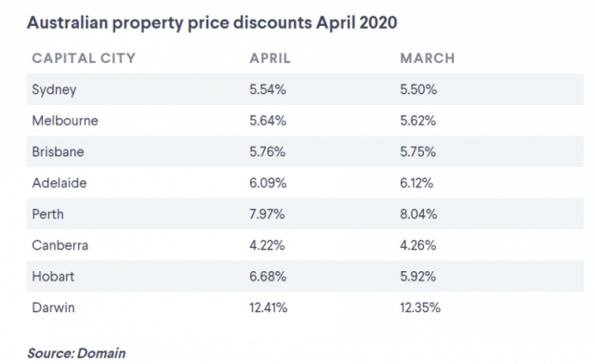Image resolution: width=595 pixels, height=364 pixels.
Task: Click the Australian property price discounts title
Action: tap(212, 22)
